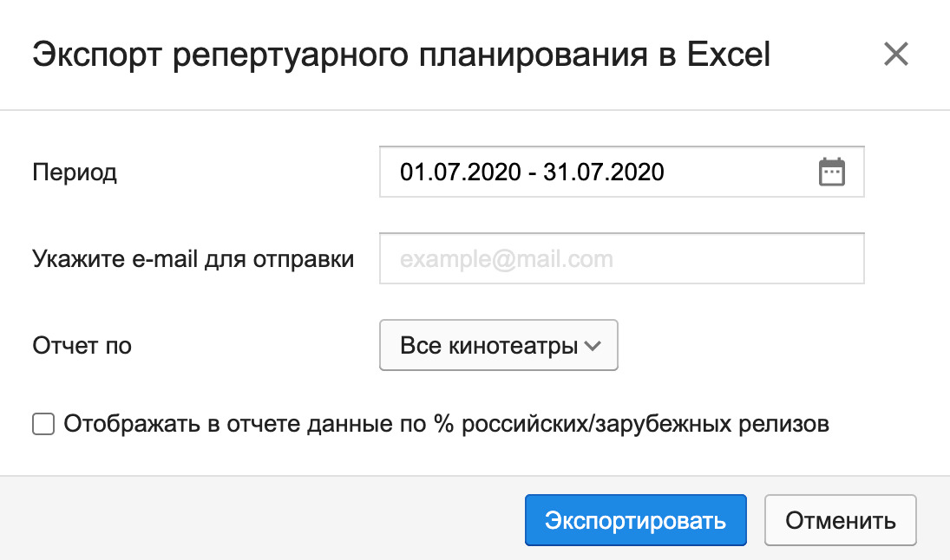The image size is (950, 560).
Task: Click the dialog title Экспорт репертуарного планирования
Action: tap(340, 55)
